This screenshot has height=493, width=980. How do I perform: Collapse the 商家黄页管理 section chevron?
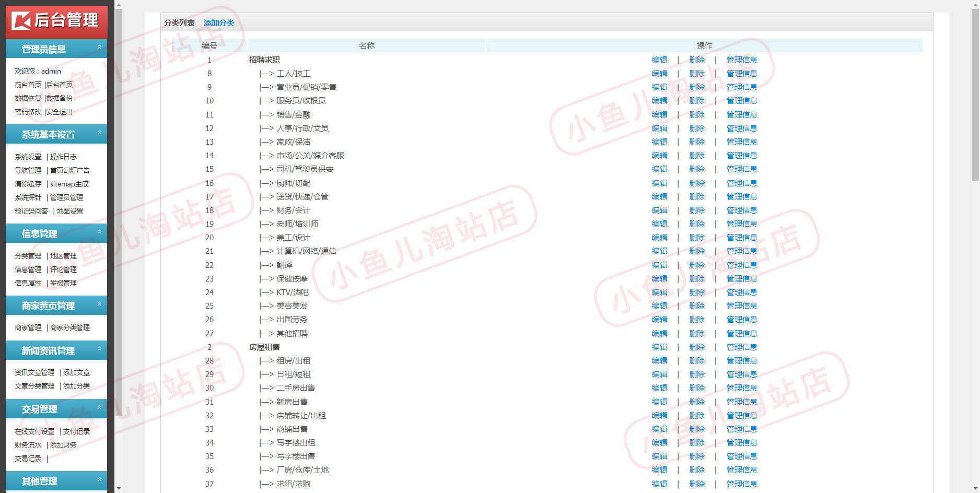click(99, 304)
